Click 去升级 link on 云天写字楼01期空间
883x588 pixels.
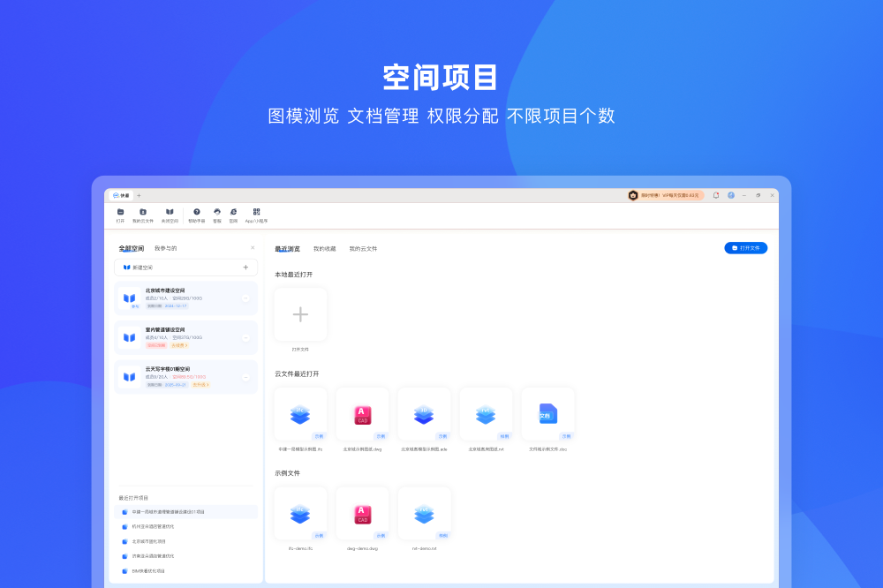(x=200, y=385)
